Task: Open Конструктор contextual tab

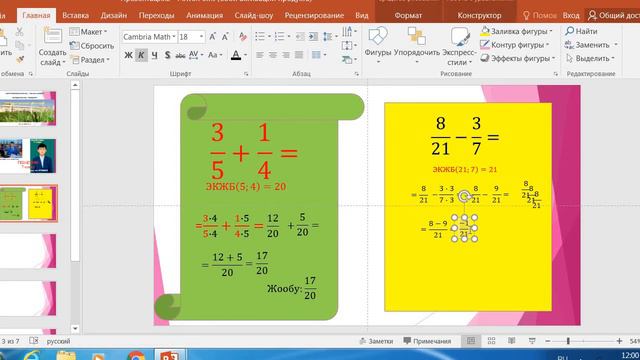Action: click(479, 16)
